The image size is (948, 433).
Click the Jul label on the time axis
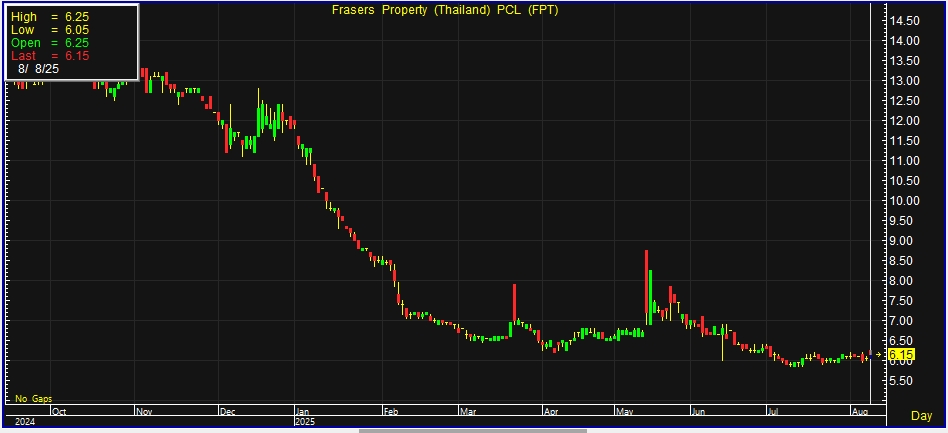pyautogui.click(x=773, y=412)
